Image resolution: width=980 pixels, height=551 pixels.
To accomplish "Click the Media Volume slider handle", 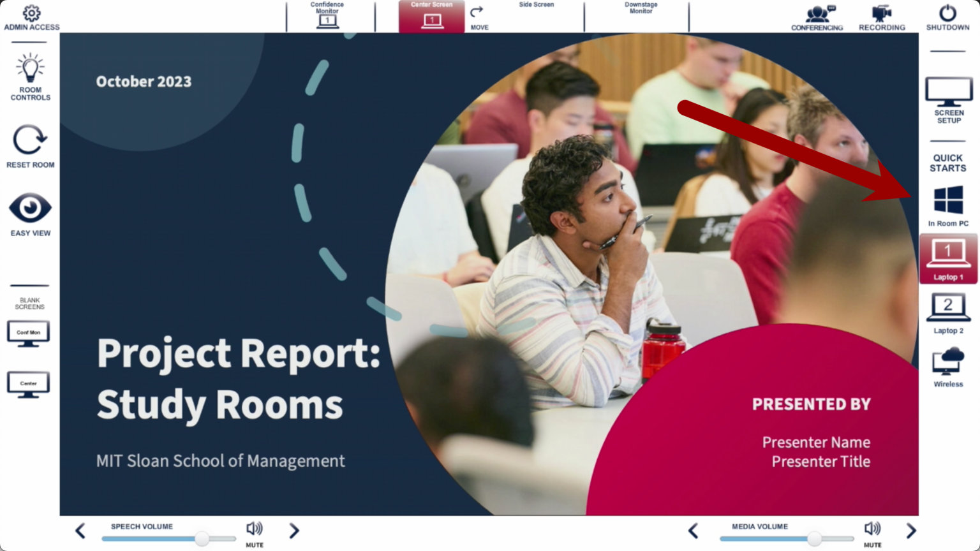I will point(814,539).
